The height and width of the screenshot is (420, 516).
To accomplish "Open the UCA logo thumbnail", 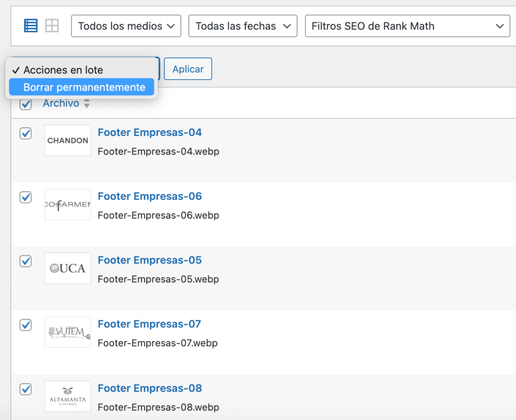I will tap(67, 268).
